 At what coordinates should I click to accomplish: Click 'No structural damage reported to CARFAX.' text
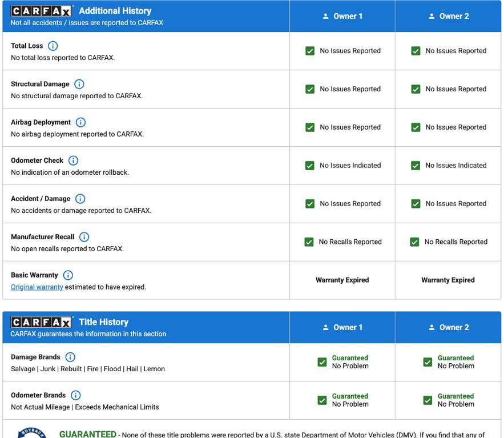point(77,96)
